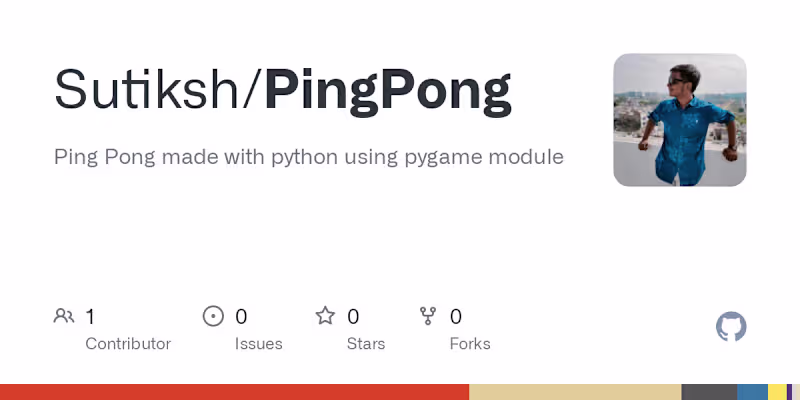
Task: Click the forks branch icon
Action: pos(429,317)
